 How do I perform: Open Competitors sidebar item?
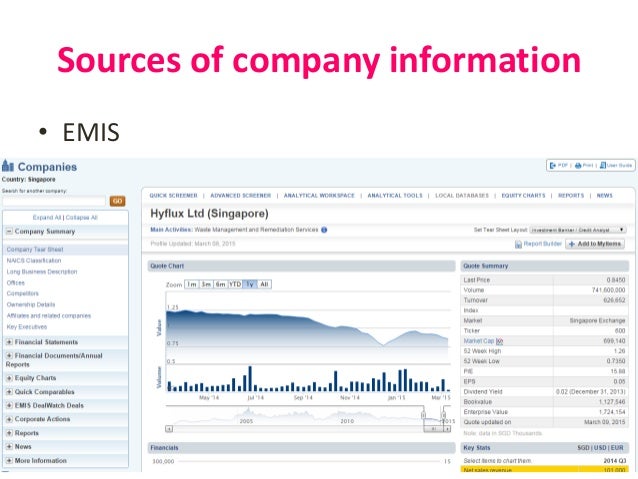(x=22, y=293)
